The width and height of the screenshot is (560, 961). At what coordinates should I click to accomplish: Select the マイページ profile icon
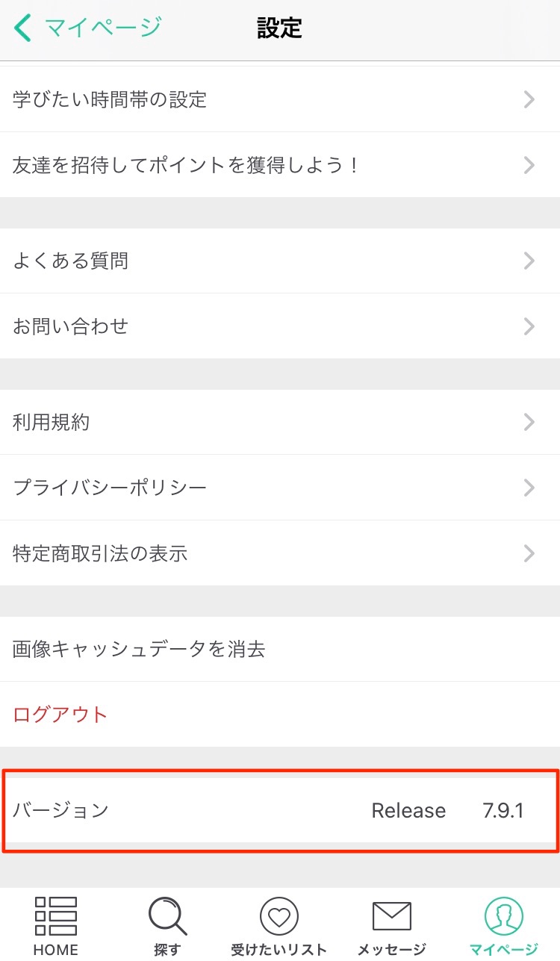tap(504, 915)
